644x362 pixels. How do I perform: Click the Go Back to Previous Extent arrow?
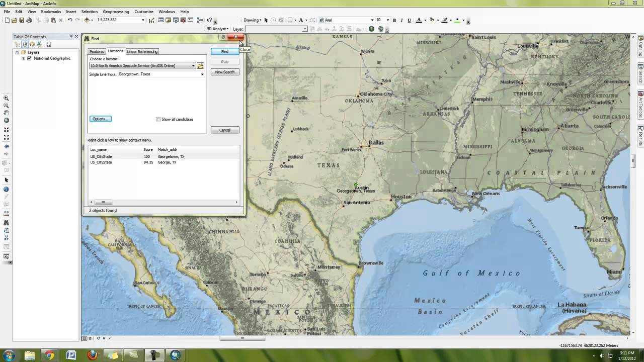(6, 146)
